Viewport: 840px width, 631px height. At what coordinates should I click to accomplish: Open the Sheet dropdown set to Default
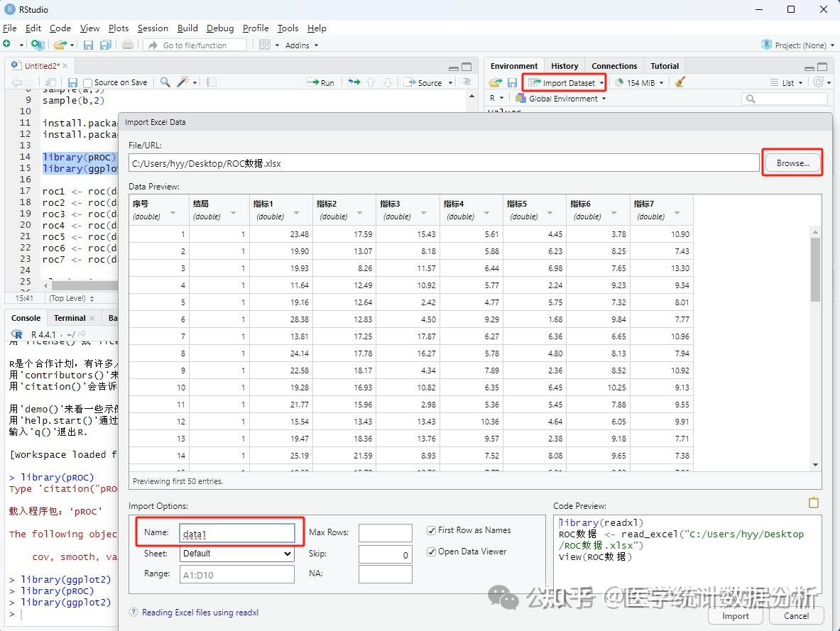237,554
